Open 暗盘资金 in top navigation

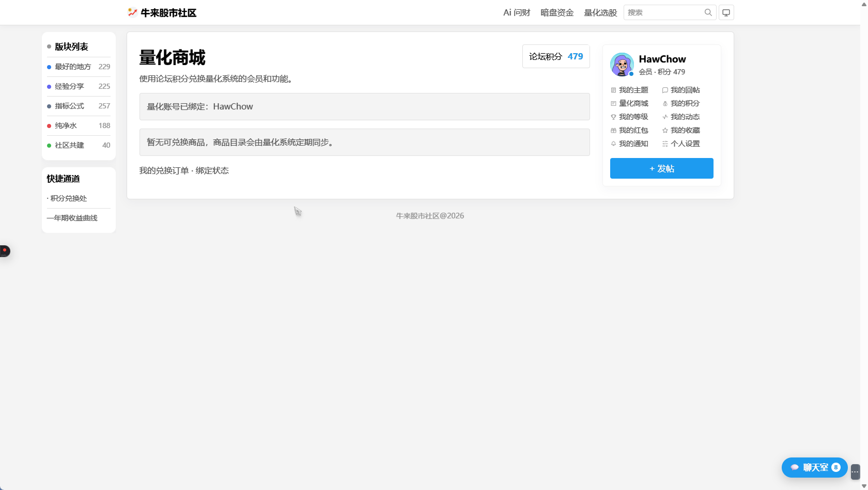(x=557, y=12)
